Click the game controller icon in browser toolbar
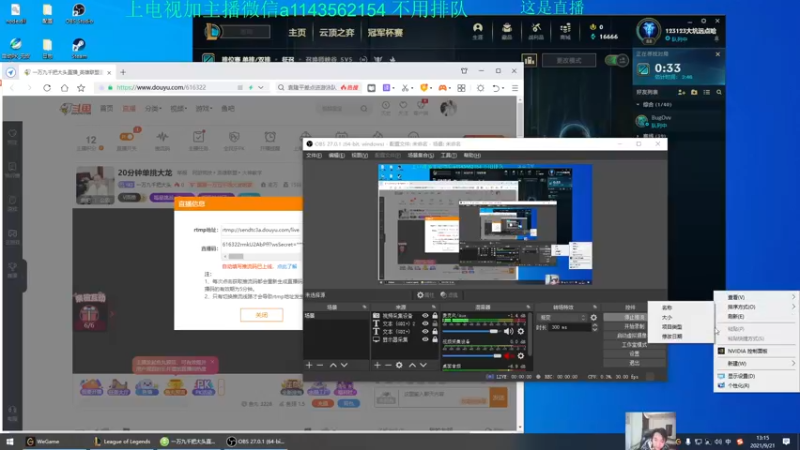 click(x=442, y=88)
